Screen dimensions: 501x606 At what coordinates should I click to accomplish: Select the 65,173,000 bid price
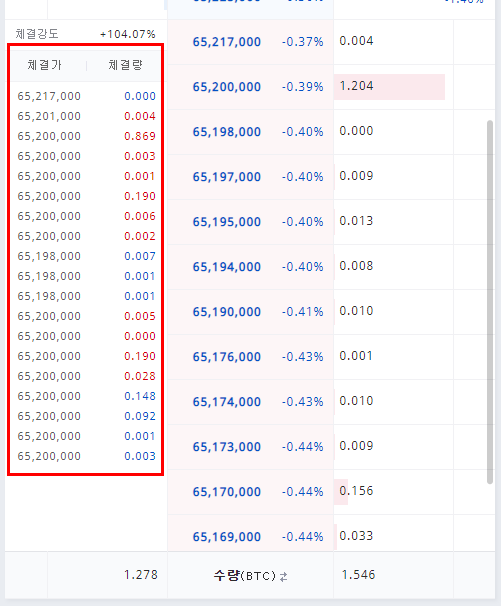click(x=227, y=447)
